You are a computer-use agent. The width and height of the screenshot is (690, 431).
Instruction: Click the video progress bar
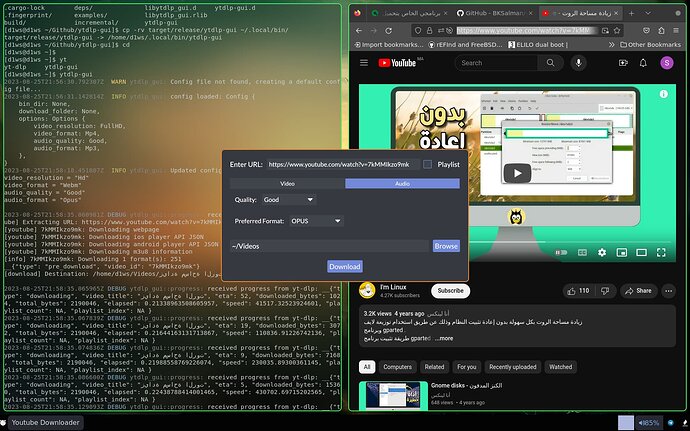517,241
